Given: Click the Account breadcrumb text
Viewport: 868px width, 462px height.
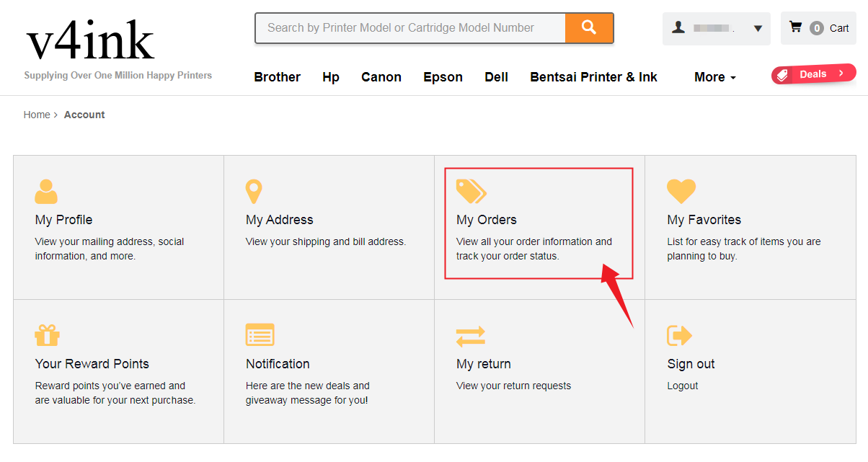Looking at the screenshot, I should pyautogui.click(x=84, y=115).
